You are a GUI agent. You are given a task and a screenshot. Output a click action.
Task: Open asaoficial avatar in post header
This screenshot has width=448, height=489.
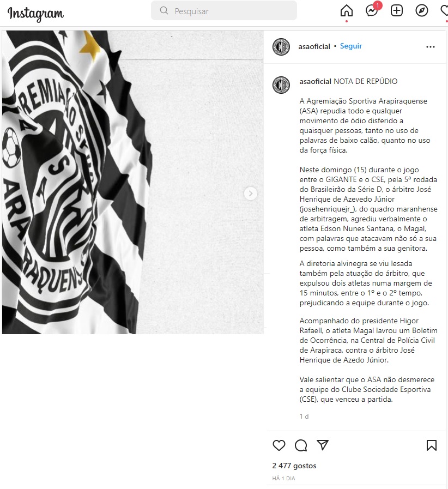[x=281, y=47]
